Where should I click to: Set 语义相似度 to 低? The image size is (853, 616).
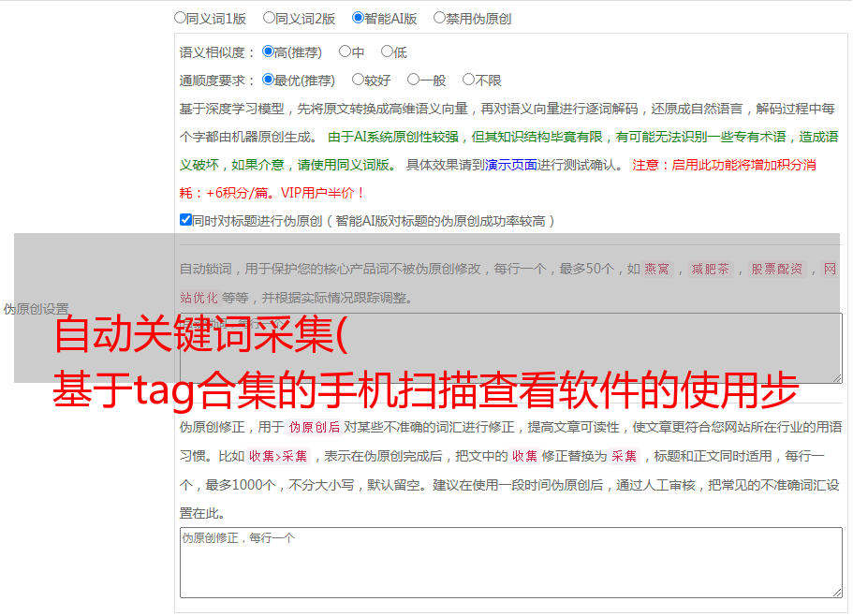387,51
